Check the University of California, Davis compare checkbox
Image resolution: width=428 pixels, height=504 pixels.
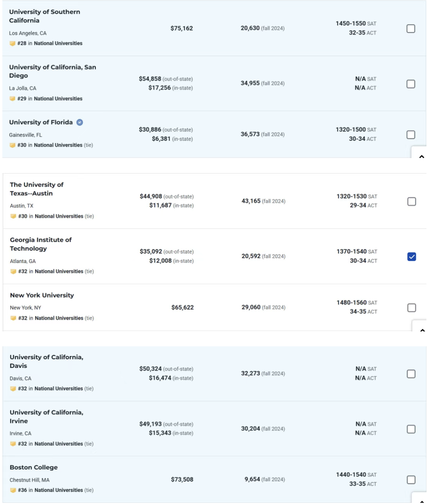411,374
